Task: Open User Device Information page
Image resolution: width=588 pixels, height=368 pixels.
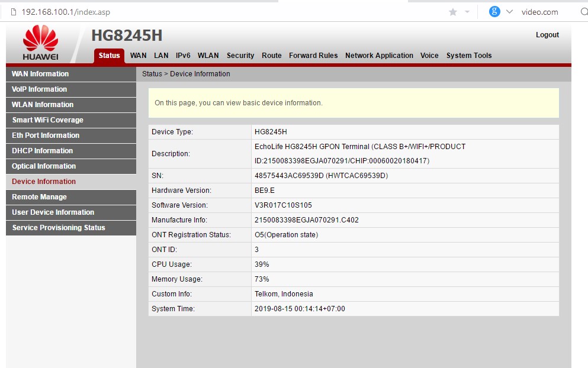Action: (x=71, y=212)
